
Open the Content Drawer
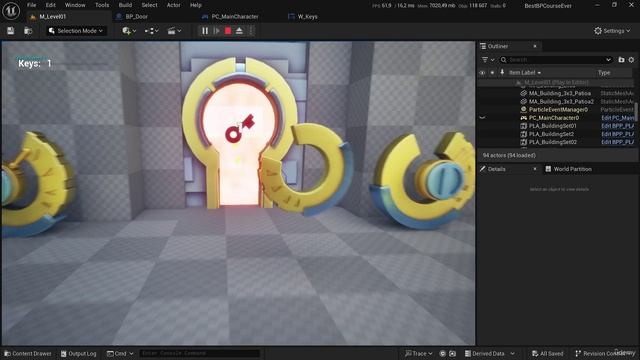tap(28, 353)
